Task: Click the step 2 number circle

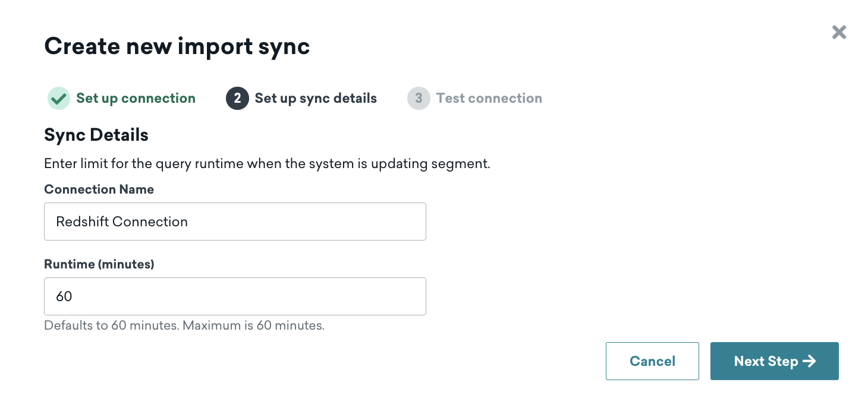Action: (237, 99)
